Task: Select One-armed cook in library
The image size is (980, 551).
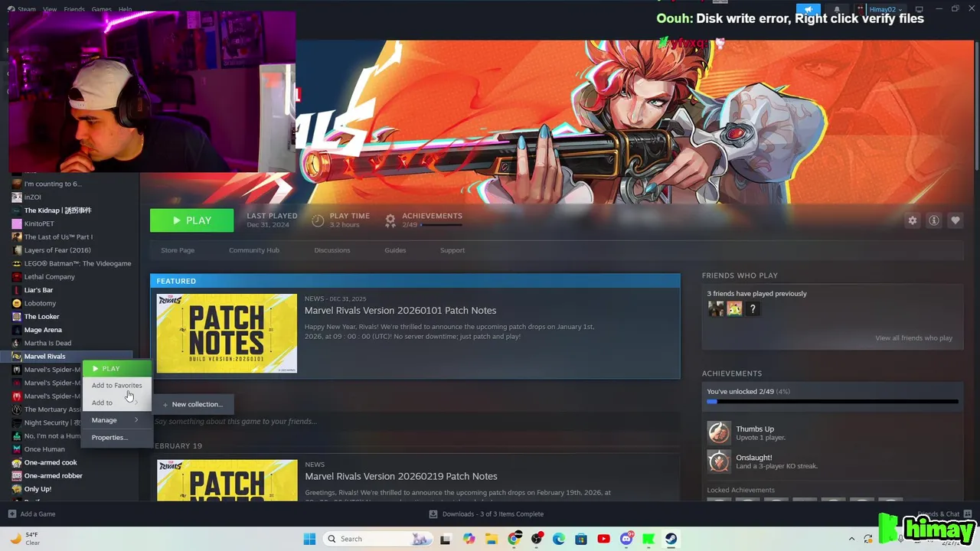Action: point(51,462)
